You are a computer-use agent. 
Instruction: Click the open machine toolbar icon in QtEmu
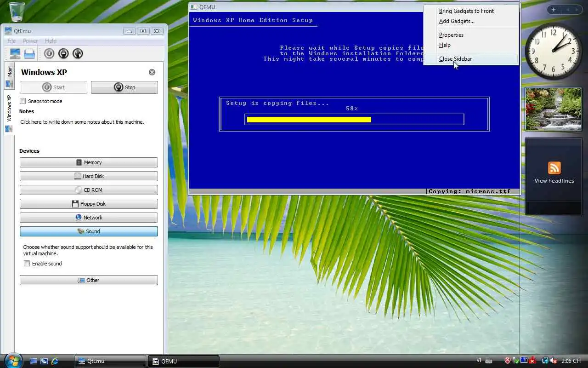click(x=29, y=53)
